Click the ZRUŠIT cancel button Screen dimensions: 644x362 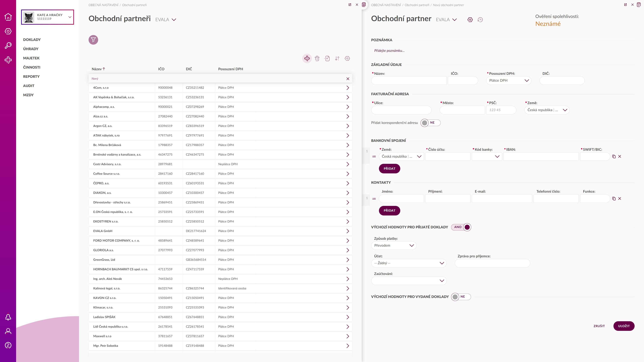click(x=599, y=326)
